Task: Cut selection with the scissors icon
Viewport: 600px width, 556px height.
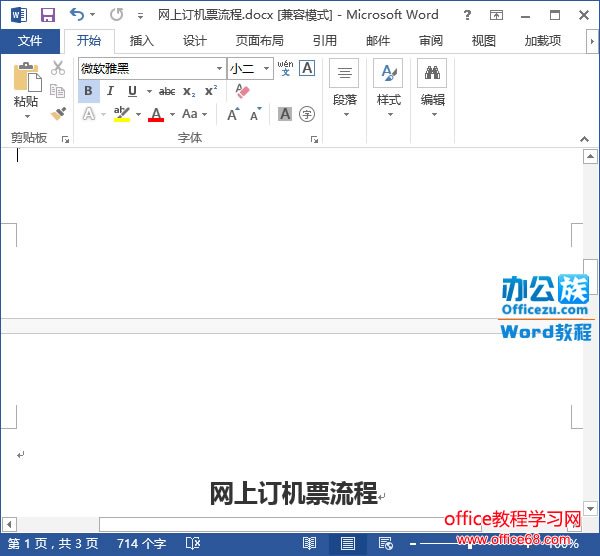Action: tap(58, 68)
